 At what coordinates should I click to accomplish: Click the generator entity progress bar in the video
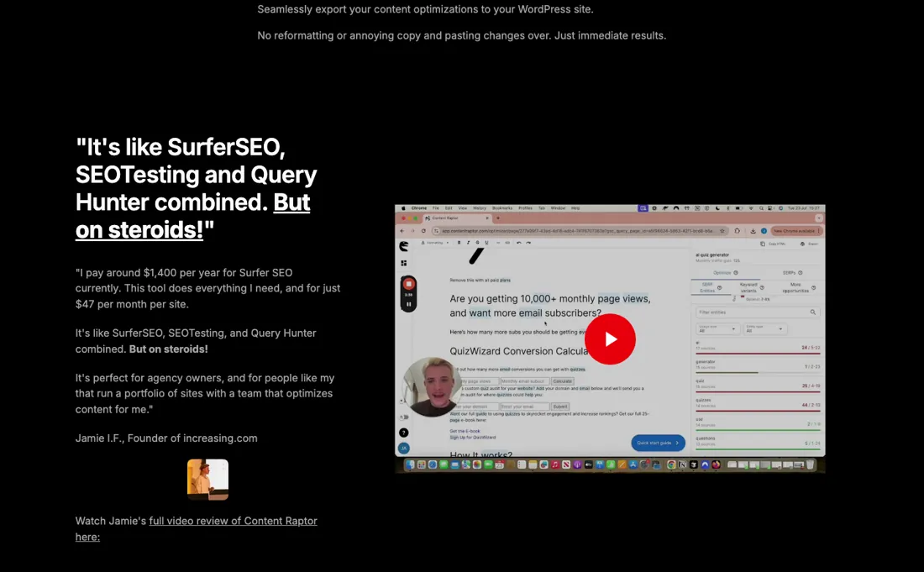point(758,372)
